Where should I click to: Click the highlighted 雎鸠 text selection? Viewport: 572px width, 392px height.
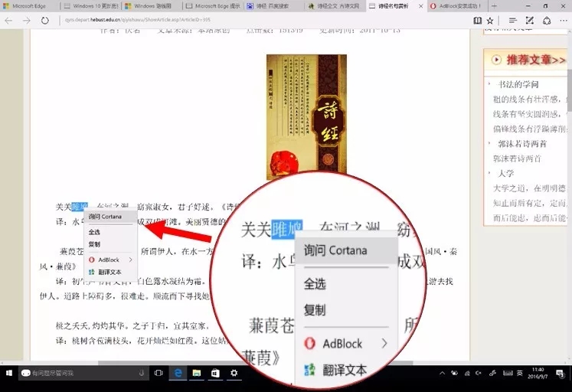(x=80, y=207)
